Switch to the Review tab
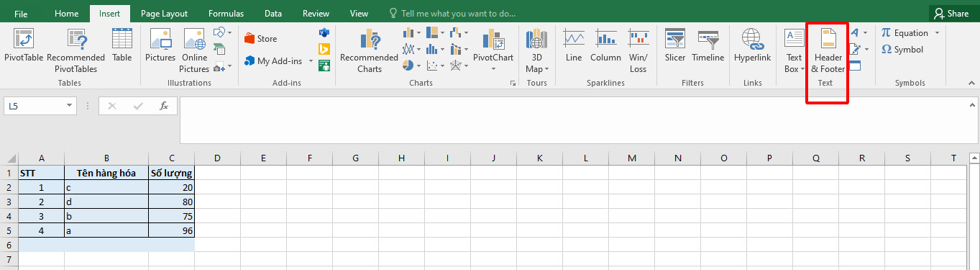Viewport: 980px width, 270px height. pyautogui.click(x=316, y=14)
